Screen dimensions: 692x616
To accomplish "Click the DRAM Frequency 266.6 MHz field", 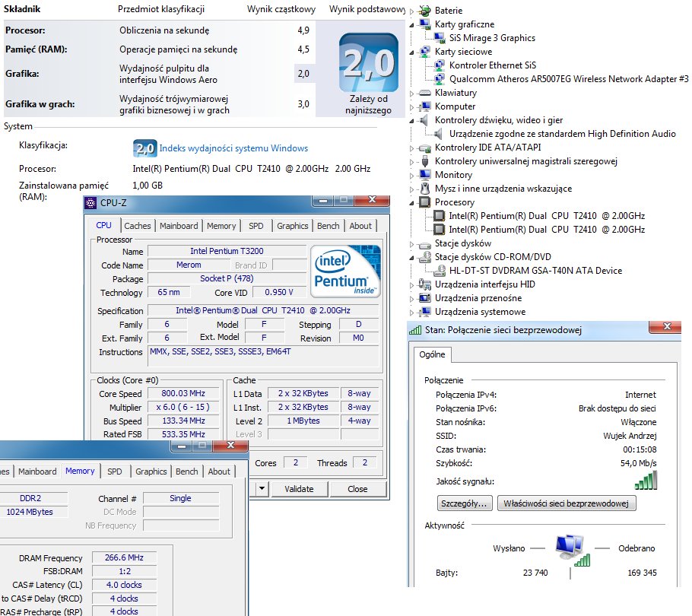I will pyautogui.click(x=124, y=557).
